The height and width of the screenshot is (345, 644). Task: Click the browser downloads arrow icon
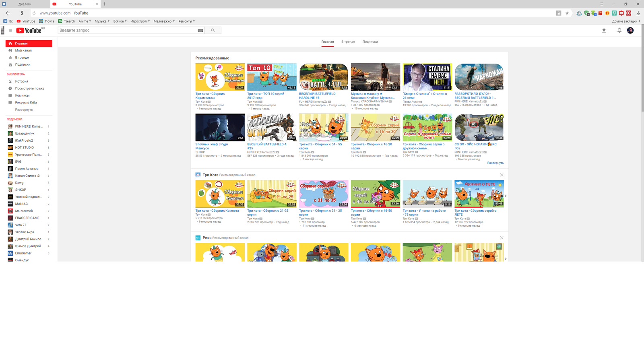[638, 13]
